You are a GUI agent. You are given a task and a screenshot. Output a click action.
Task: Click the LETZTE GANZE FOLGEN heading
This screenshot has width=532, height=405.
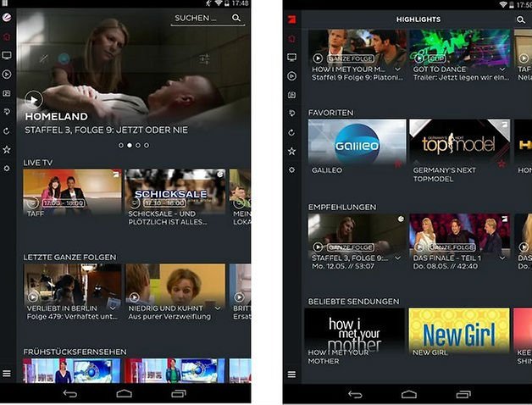coord(69,258)
